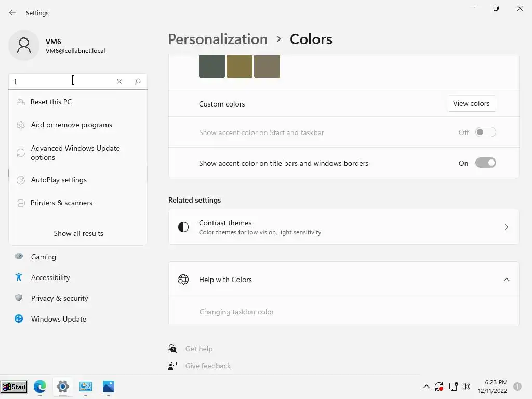Open the Control Panel taskbar icon
The width and height of the screenshot is (532, 399).
click(86, 387)
